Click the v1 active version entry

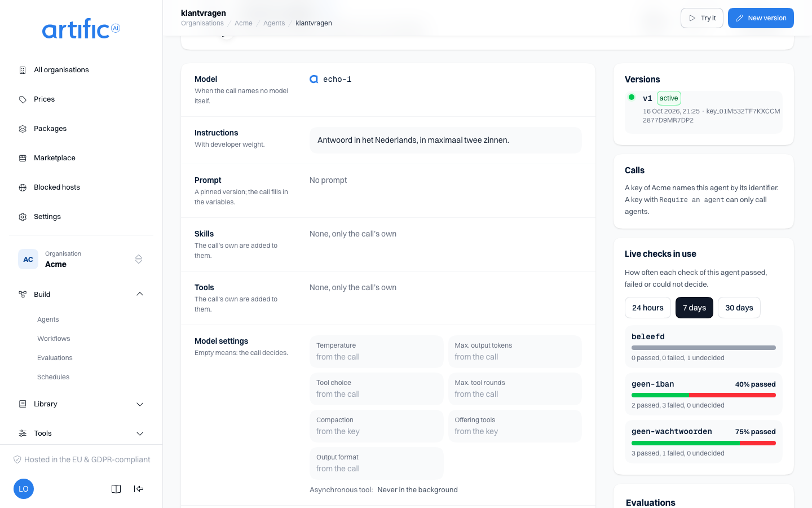pos(704,112)
